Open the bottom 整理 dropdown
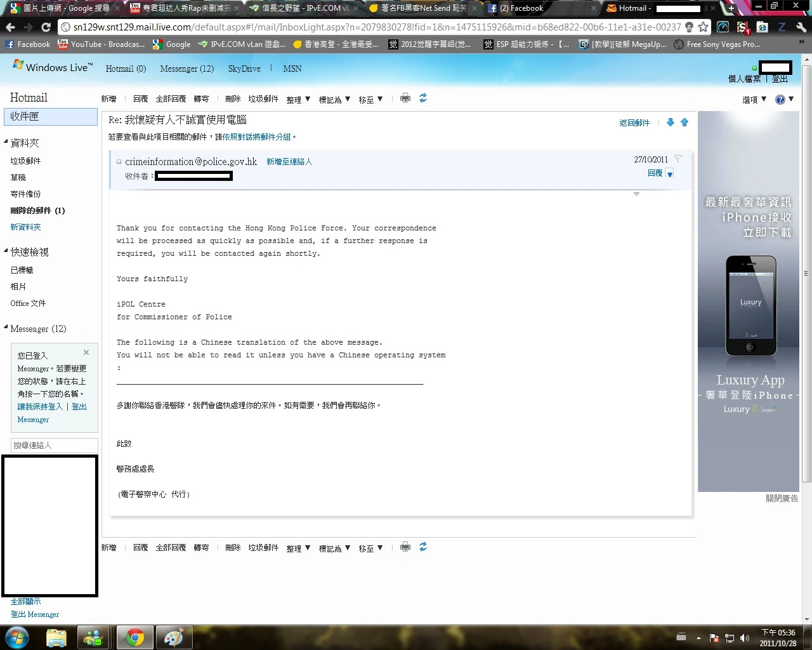This screenshot has width=812, height=650. [x=298, y=548]
